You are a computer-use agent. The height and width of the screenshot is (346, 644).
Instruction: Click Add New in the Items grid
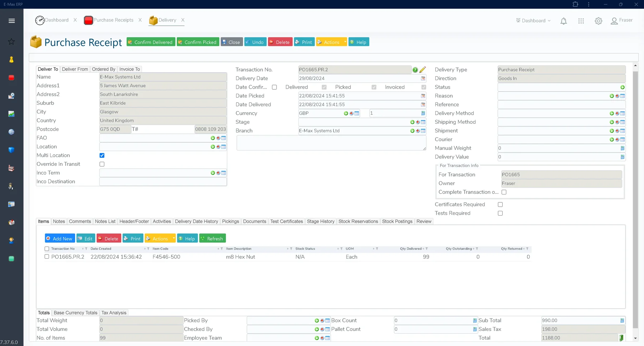(60, 238)
